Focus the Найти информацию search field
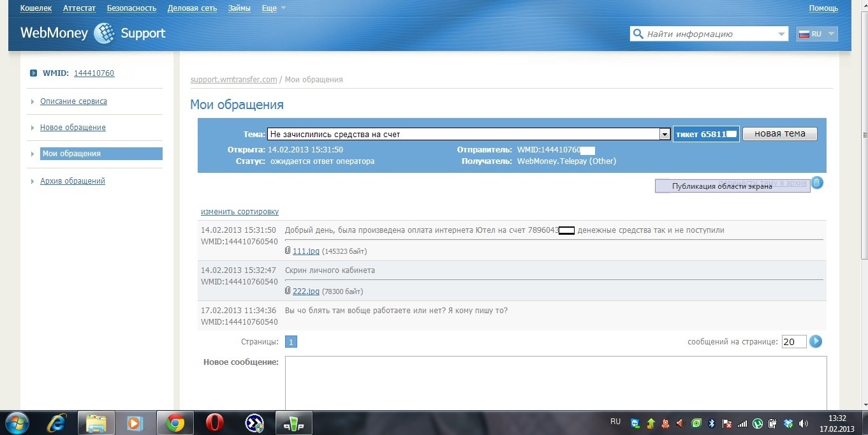Viewport: 868px width, 435px height. (709, 34)
